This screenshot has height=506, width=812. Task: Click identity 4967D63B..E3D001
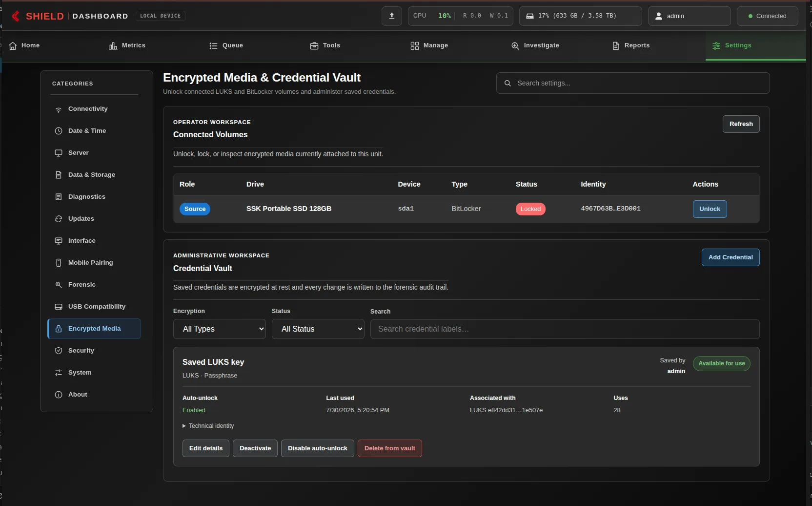610,209
